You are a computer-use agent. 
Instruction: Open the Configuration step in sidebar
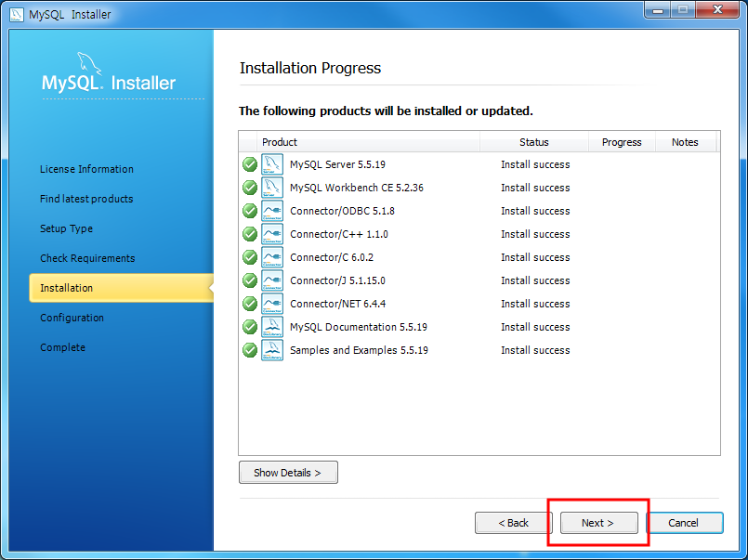click(x=72, y=318)
